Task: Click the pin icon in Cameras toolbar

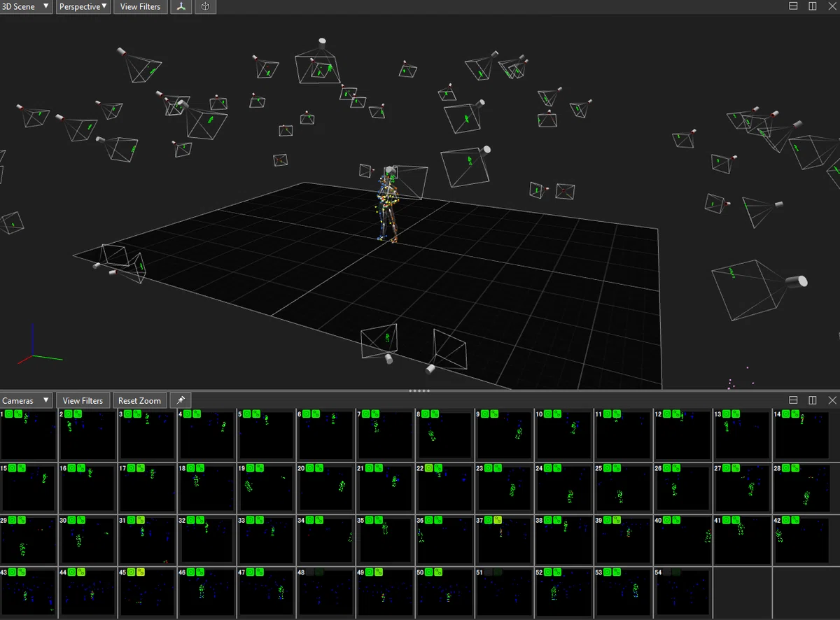Action: (181, 400)
